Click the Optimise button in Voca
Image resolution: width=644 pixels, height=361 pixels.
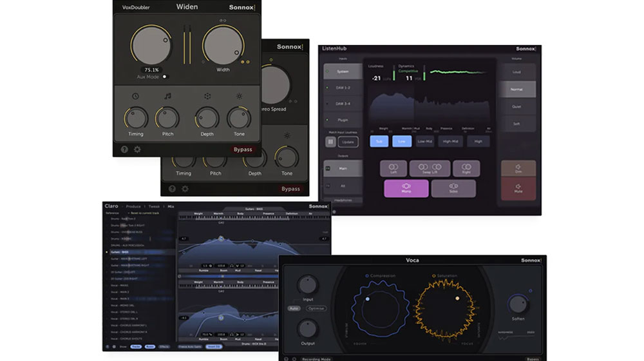coord(316,308)
